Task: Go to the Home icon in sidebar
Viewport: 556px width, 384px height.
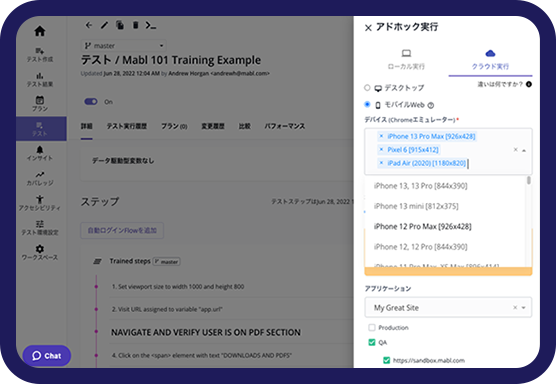Action: click(x=40, y=31)
